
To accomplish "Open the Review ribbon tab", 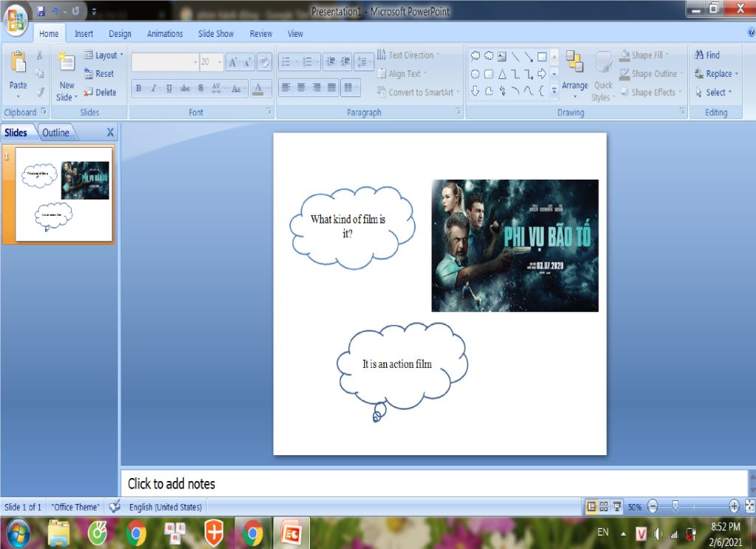I will [261, 34].
